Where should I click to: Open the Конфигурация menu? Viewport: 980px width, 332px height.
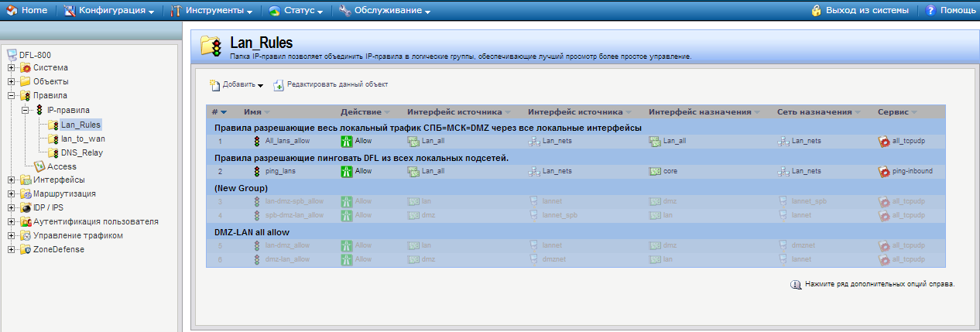tap(108, 11)
